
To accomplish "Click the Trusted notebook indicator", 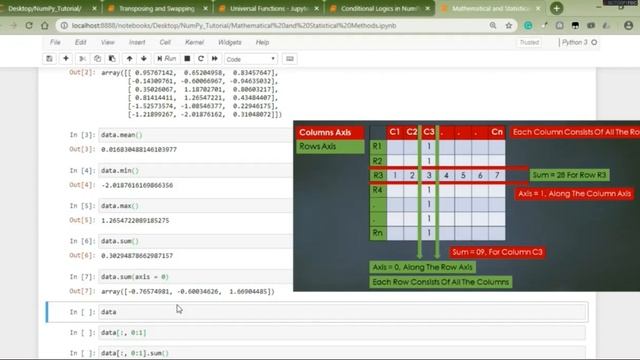I will tap(529, 42).
